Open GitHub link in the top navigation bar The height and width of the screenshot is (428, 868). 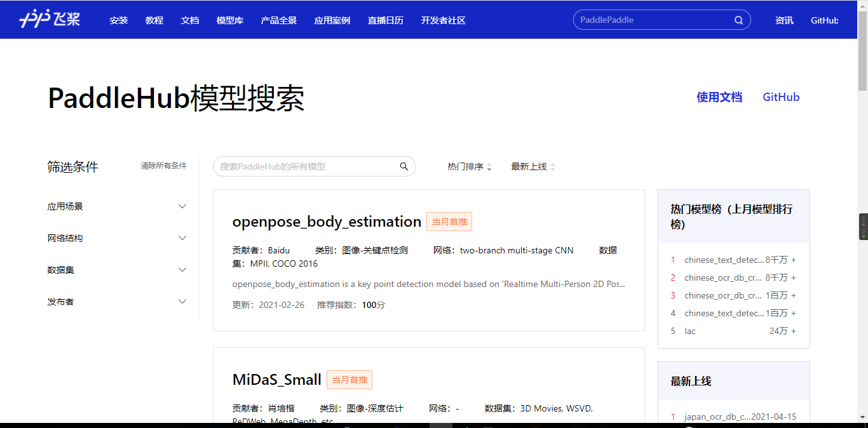[x=825, y=20]
